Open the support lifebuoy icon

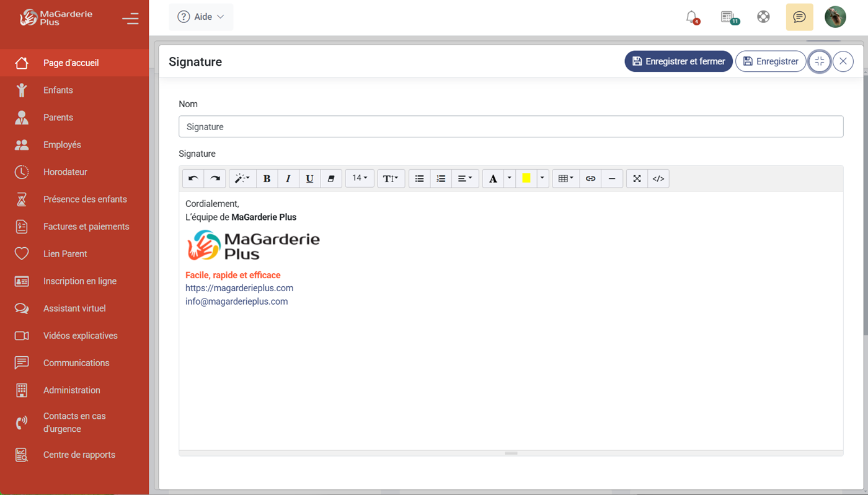[x=763, y=17]
